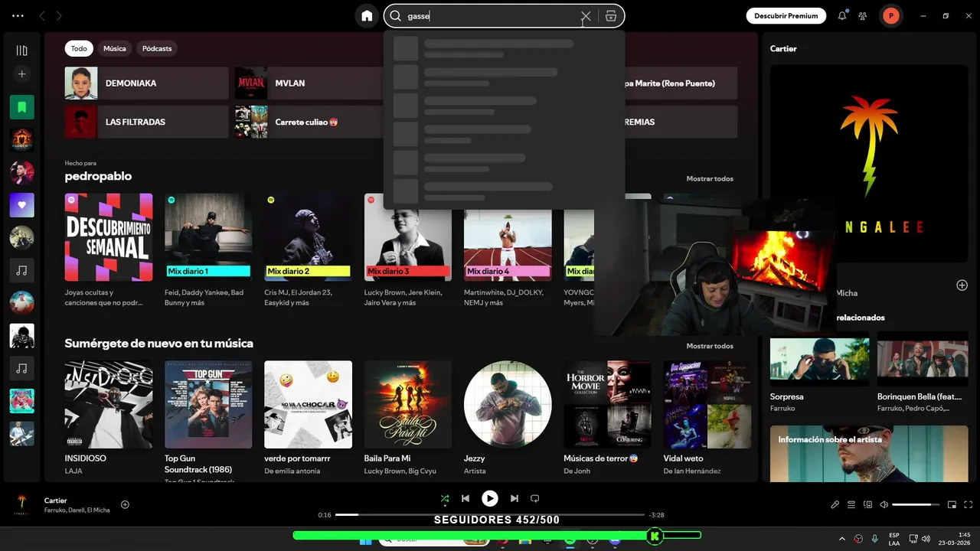Open Borinquen Bella related video thumbnail
The image size is (980, 551).
923,360
